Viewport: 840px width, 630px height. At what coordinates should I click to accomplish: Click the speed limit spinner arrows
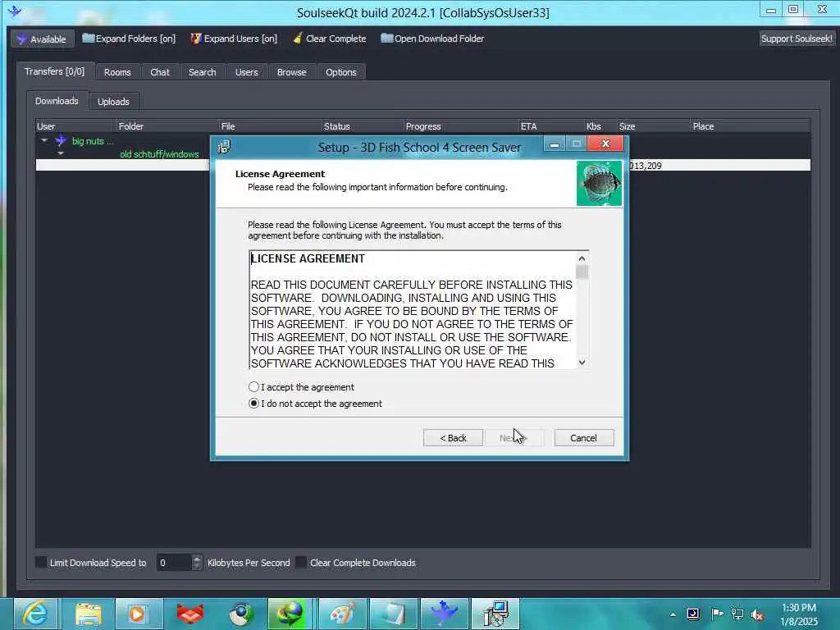click(x=197, y=563)
